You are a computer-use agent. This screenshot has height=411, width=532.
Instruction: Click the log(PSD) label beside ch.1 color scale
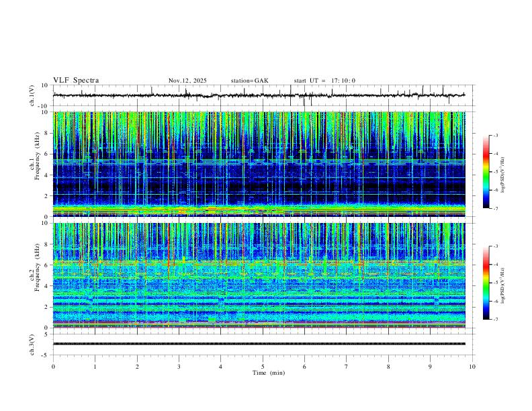coord(502,175)
